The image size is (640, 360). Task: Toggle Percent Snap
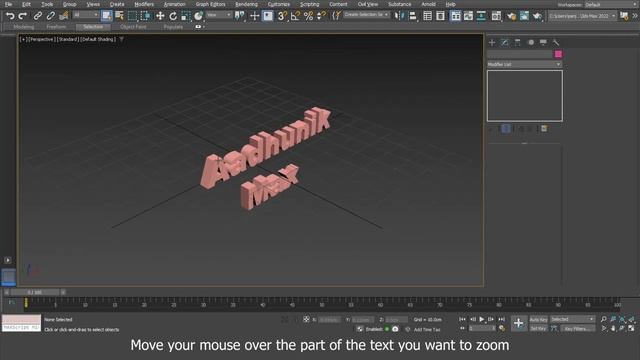309,16
